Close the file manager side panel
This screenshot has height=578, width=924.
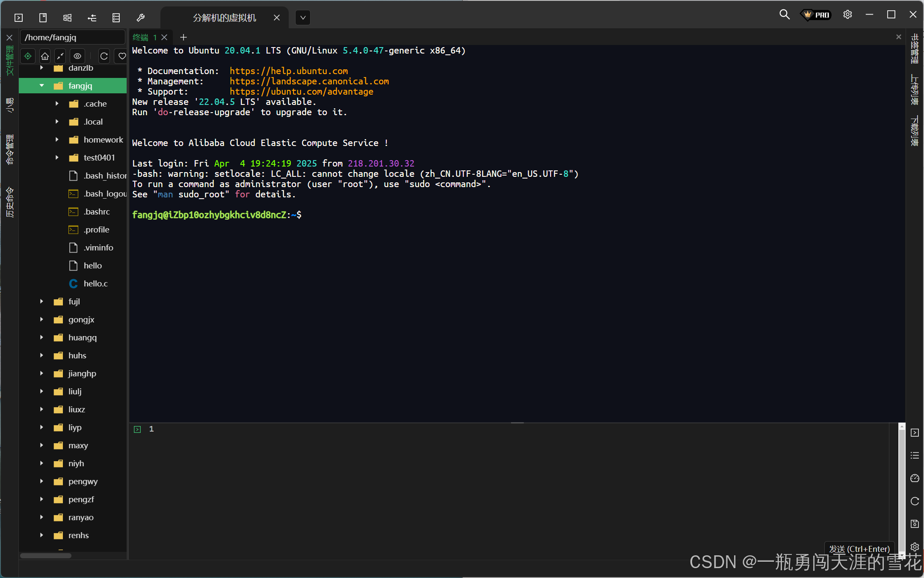[x=9, y=38]
